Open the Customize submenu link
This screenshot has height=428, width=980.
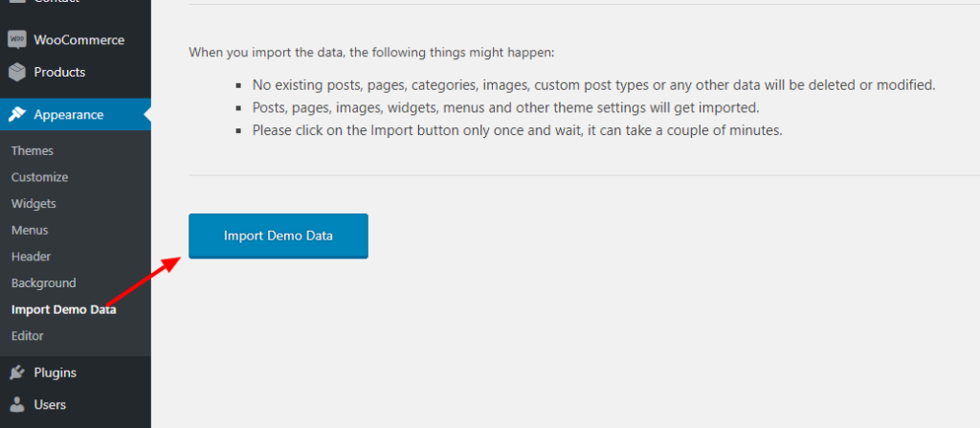pos(39,177)
